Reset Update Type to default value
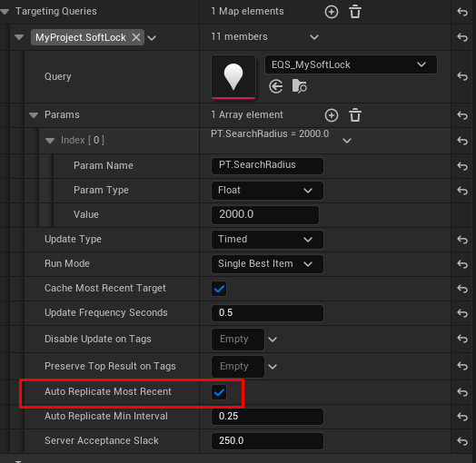Screen dimensions: 476x463 point(462,240)
